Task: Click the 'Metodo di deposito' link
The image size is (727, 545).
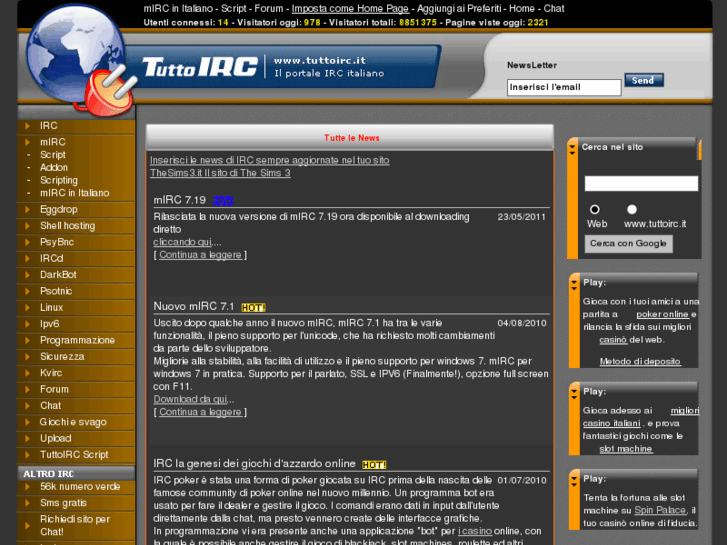Action: pos(640,361)
